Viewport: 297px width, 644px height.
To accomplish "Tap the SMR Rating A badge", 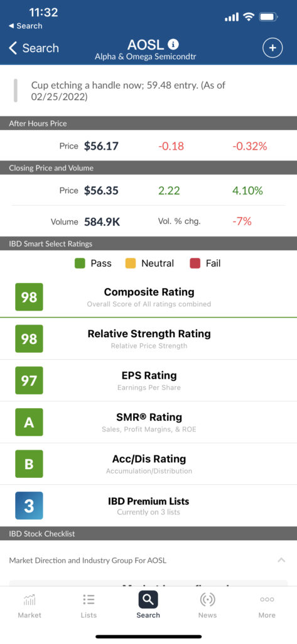I will tap(29, 422).
